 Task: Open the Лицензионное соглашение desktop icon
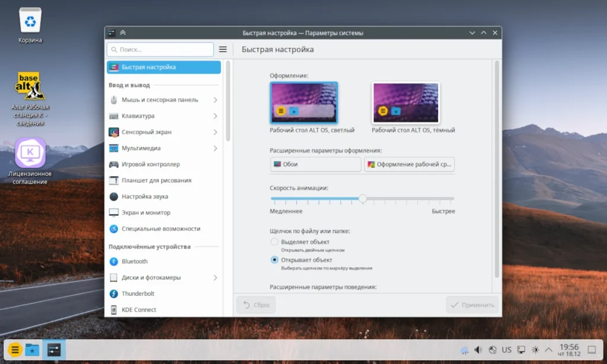(x=30, y=161)
